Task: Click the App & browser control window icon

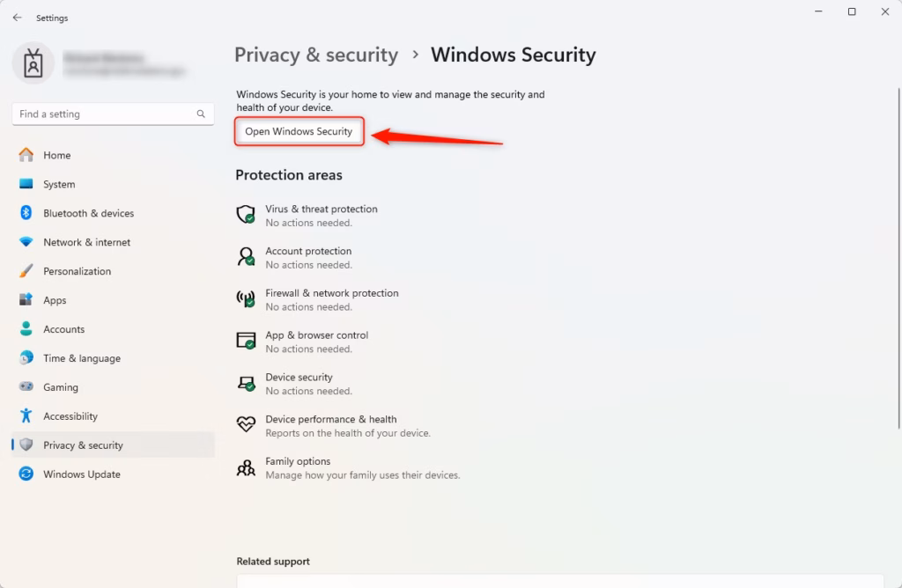Action: point(246,341)
